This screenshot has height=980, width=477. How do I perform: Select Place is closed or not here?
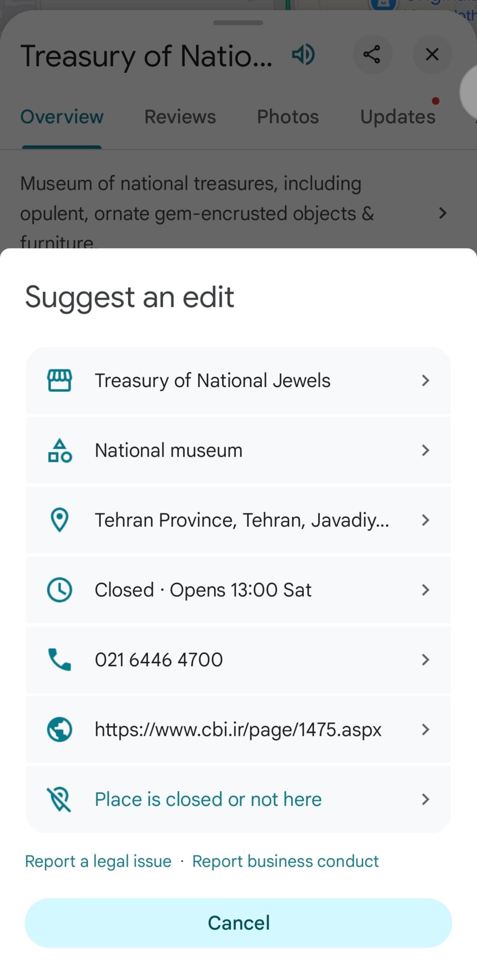tap(238, 799)
